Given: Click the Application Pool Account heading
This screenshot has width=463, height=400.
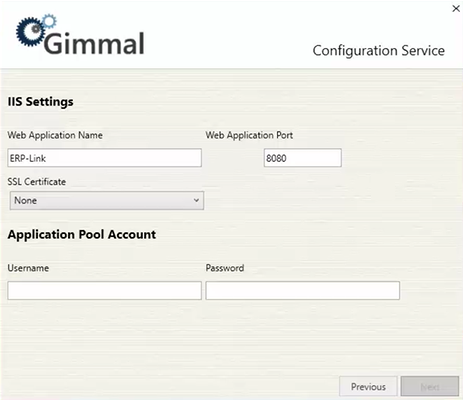Looking at the screenshot, I should 82,235.
